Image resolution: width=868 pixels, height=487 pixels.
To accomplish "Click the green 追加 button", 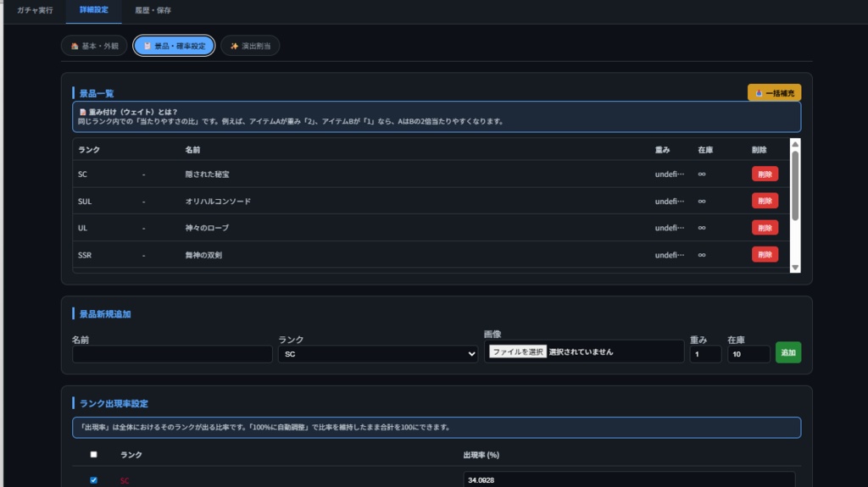I will click(x=788, y=352).
